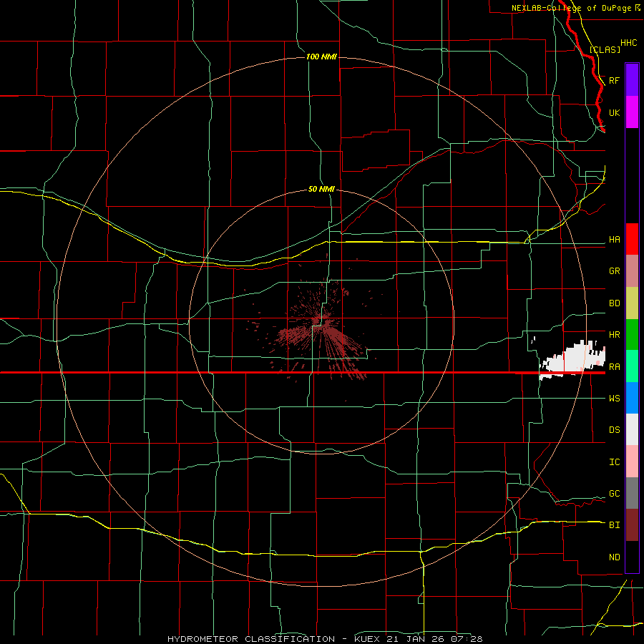644x644 pixels.
Task: Click the 'IC' legend label
Action: (614, 462)
